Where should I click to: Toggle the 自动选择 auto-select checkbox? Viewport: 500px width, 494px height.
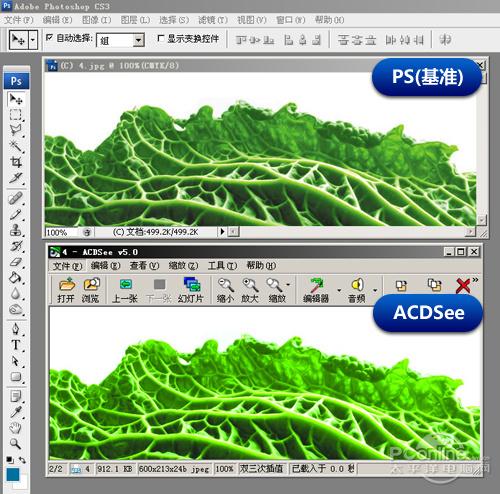click(x=49, y=38)
